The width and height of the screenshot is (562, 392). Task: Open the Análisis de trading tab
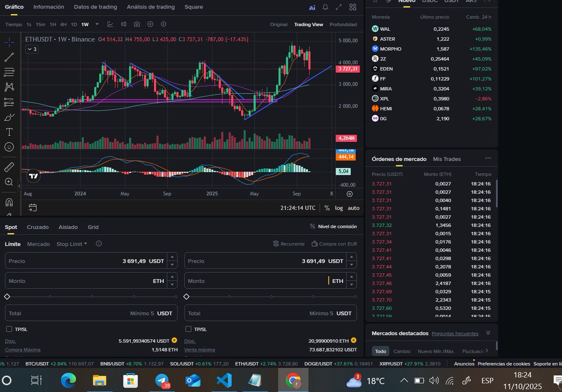(151, 7)
